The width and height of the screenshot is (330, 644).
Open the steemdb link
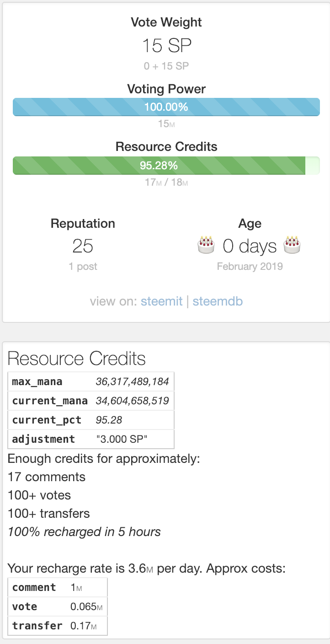(x=217, y=301)
